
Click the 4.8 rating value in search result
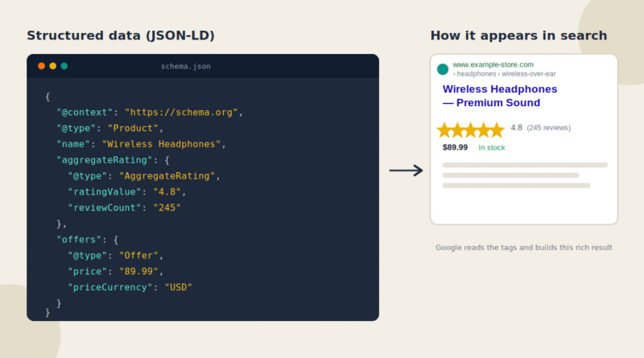(516, 128)
